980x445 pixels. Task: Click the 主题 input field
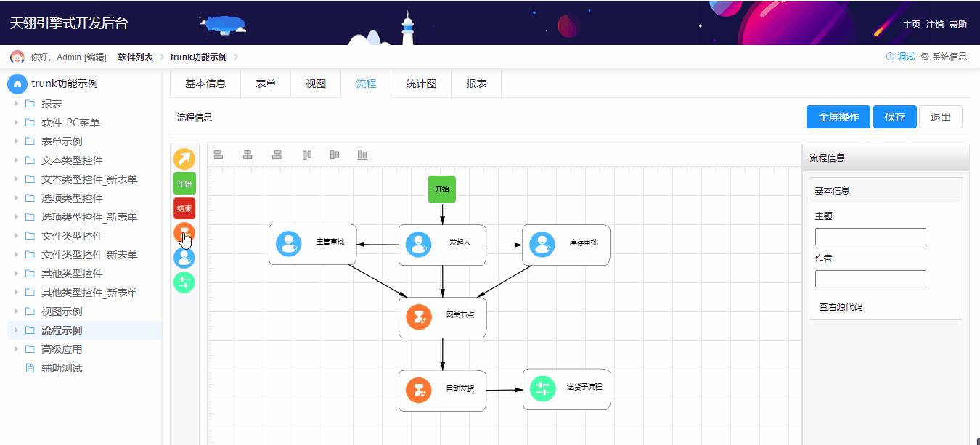870,236
